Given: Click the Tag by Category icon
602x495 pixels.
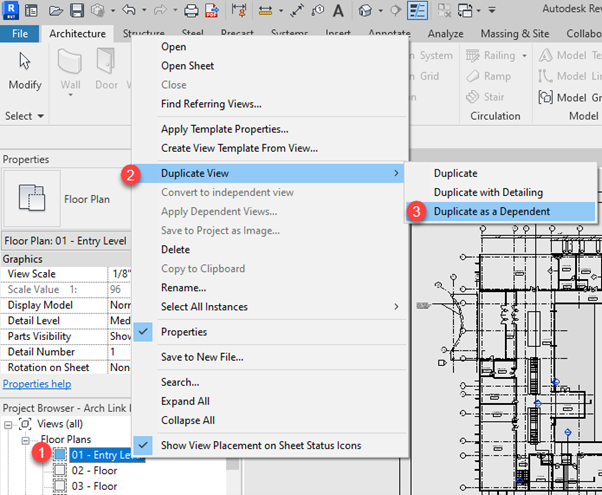Looking at the screenshot, I should pyautogui.click(x=318, y=11).
